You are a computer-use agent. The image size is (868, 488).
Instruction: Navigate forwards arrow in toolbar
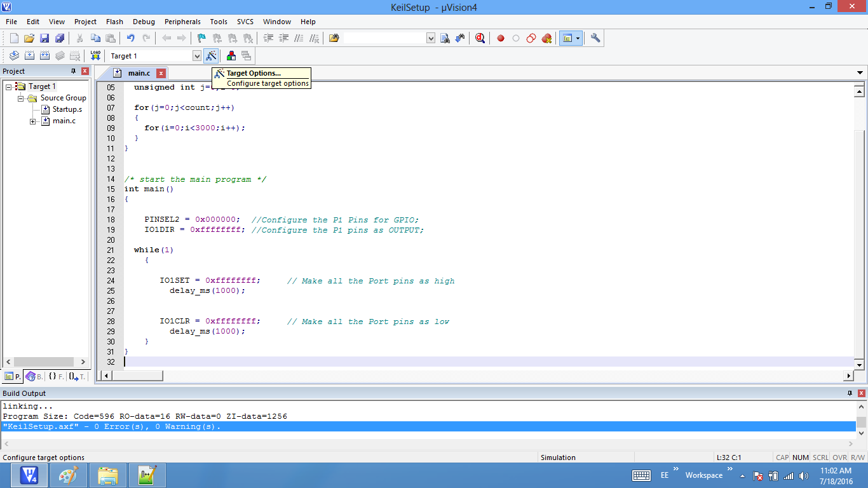[x=182, y=38]
